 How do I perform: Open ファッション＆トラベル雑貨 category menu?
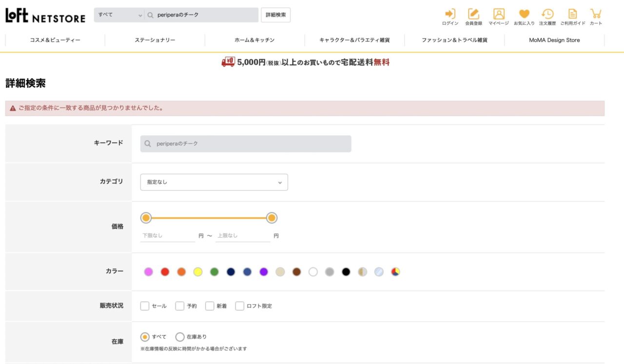[454, 40]
